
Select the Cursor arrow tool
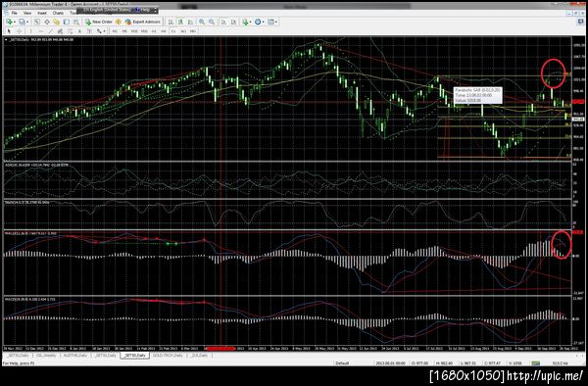point(9,31)
